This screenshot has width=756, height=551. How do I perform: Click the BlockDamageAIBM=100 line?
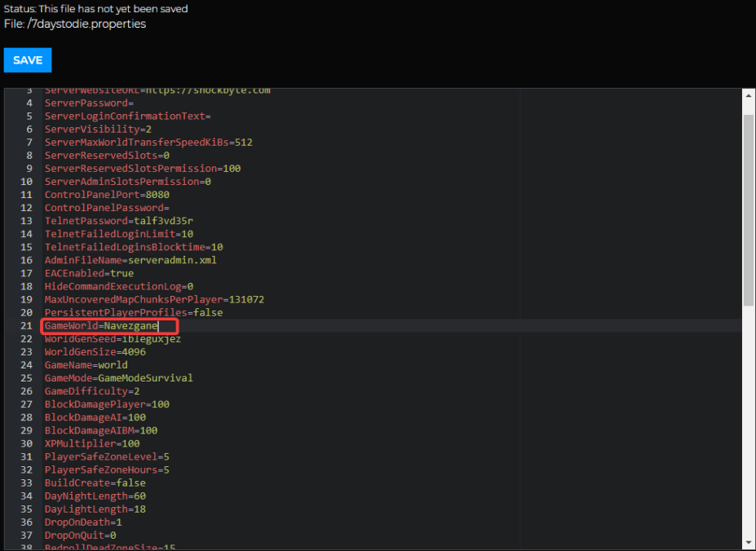coord(101,430)
